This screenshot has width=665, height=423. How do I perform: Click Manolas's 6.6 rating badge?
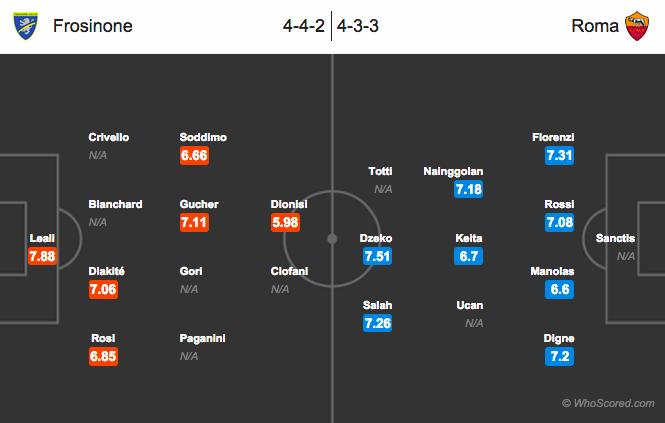click(559, 289)
